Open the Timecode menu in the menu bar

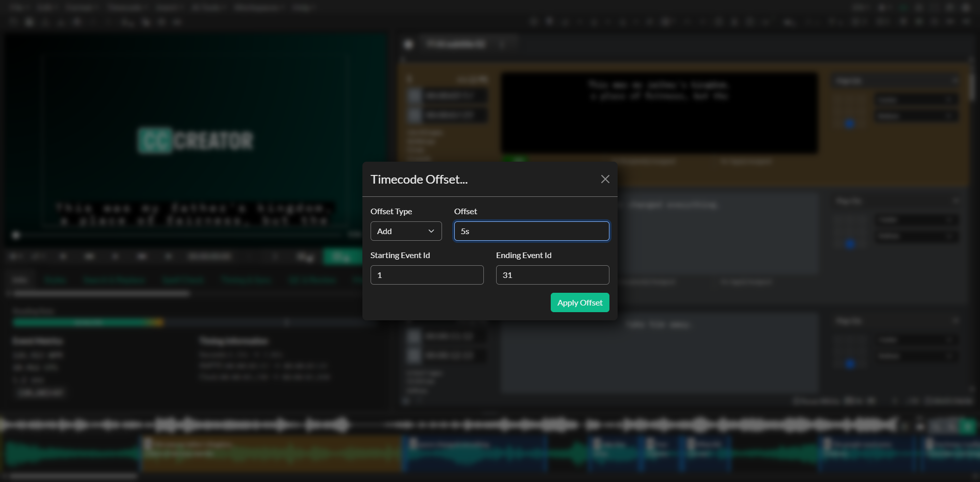(125, 8)
